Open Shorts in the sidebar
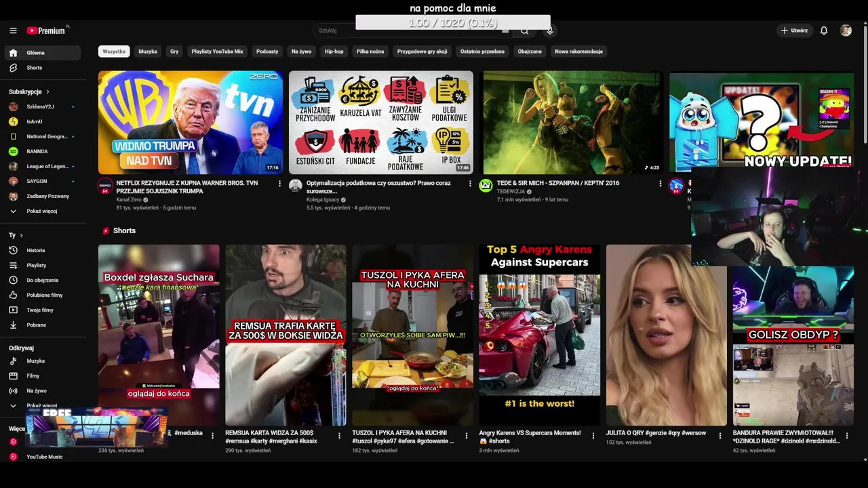This screenshot has width=868, height=488. [x=43, y=68]
